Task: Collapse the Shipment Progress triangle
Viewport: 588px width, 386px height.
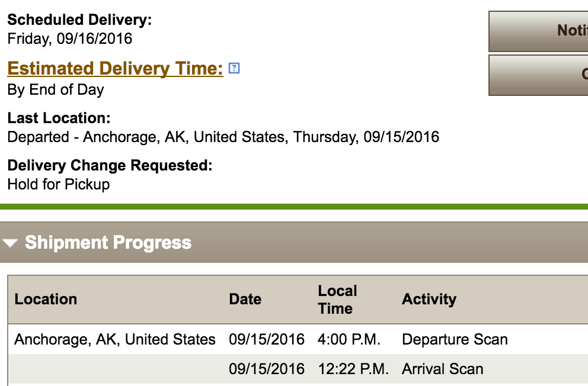Action: tap(10, 243)
